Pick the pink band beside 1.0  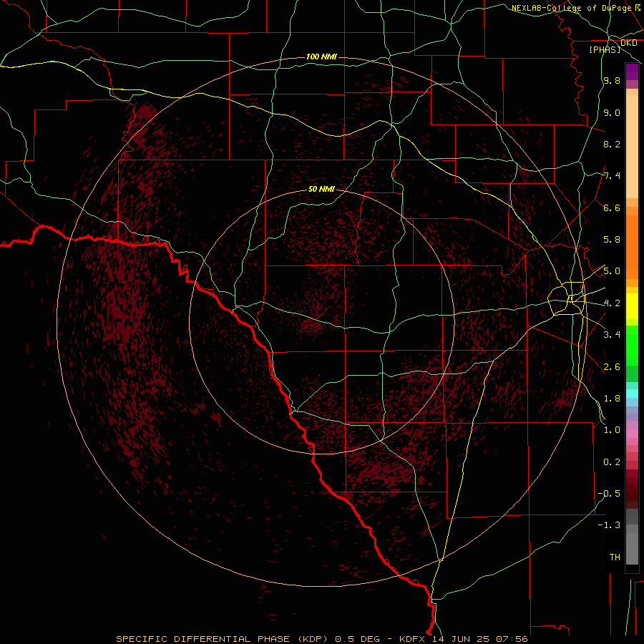tap(632, 434)
